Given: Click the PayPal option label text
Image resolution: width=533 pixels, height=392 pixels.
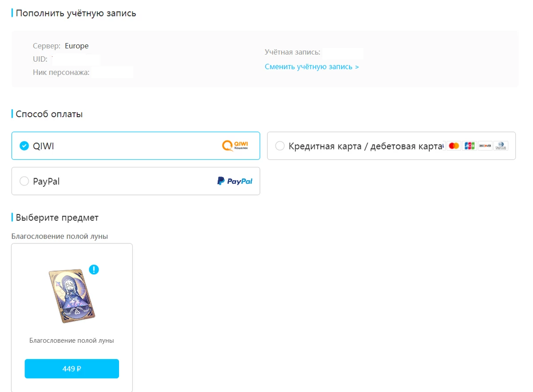Looking at the screenshot, I should 46,182.
